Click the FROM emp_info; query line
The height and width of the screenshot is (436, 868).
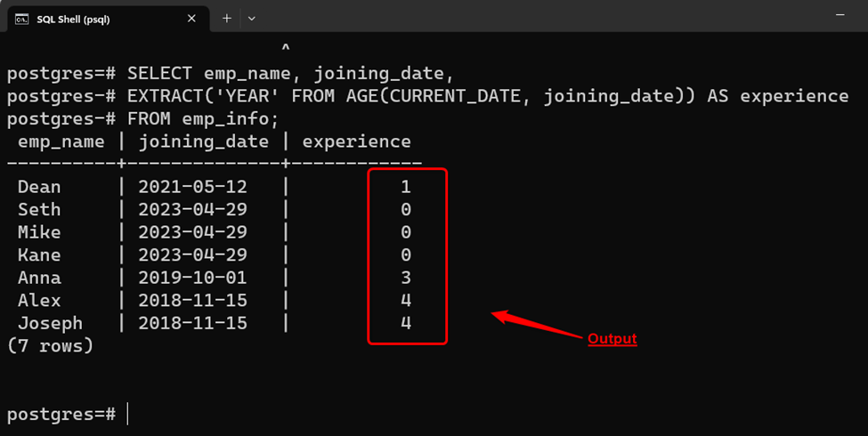click(143, 119)
